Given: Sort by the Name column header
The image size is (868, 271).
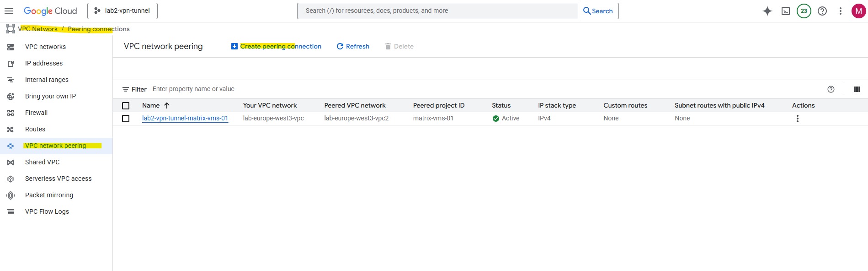Looking at the screenshot, I should (151, 106).
